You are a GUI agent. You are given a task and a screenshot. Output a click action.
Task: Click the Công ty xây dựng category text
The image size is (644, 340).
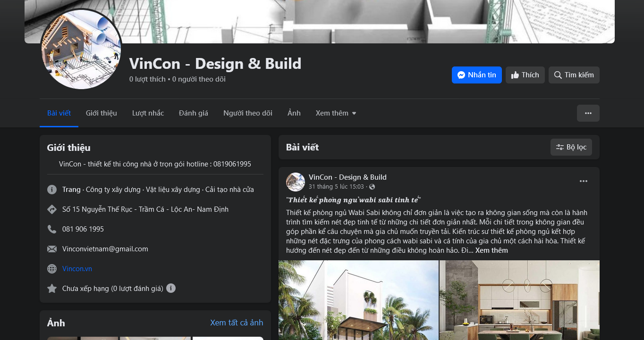pos(113,190)
